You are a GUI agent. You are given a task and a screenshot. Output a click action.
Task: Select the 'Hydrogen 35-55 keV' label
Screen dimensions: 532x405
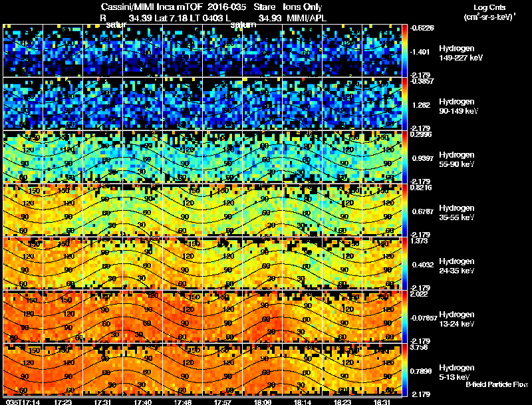(457, 213)
